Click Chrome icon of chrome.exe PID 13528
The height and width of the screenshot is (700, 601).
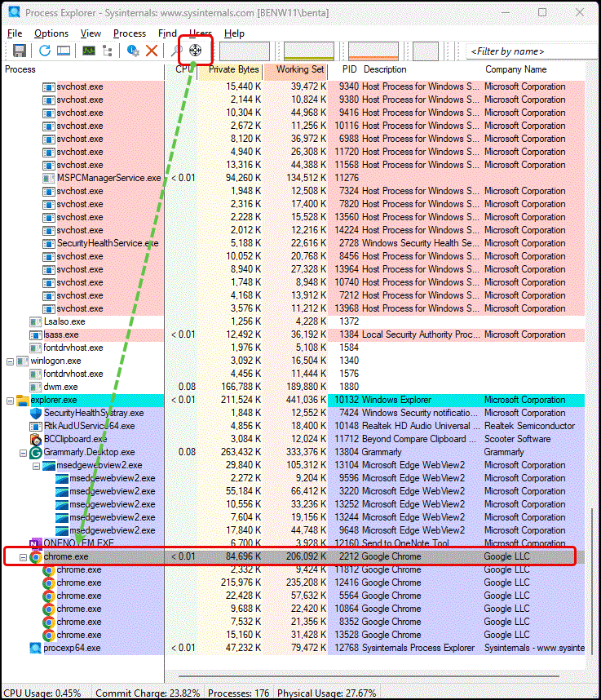tap(49, 636)
